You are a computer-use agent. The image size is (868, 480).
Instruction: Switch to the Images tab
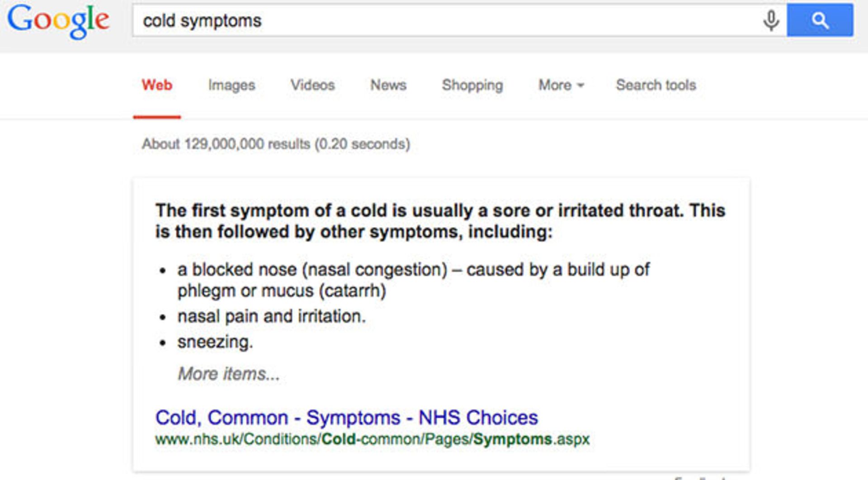click(231, 85)
